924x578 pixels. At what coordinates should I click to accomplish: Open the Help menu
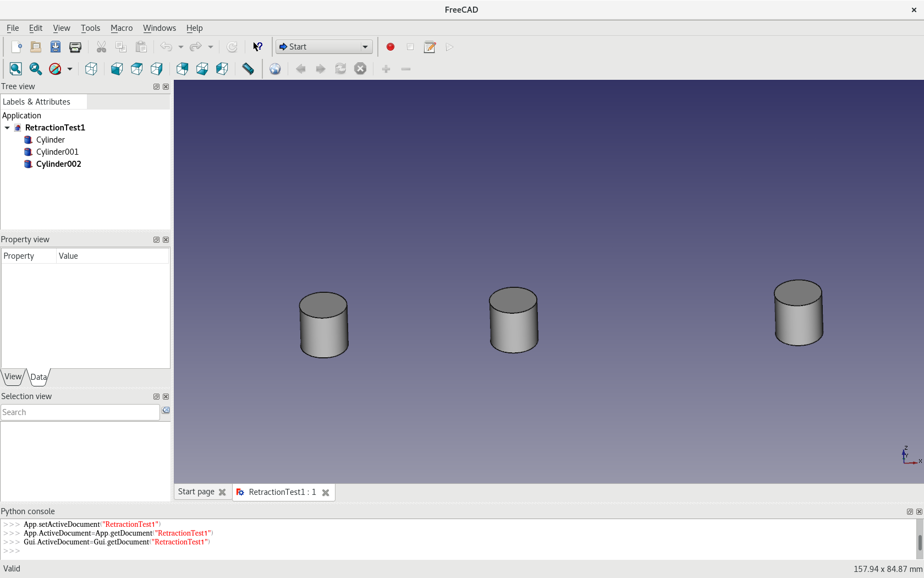[194, 28]
